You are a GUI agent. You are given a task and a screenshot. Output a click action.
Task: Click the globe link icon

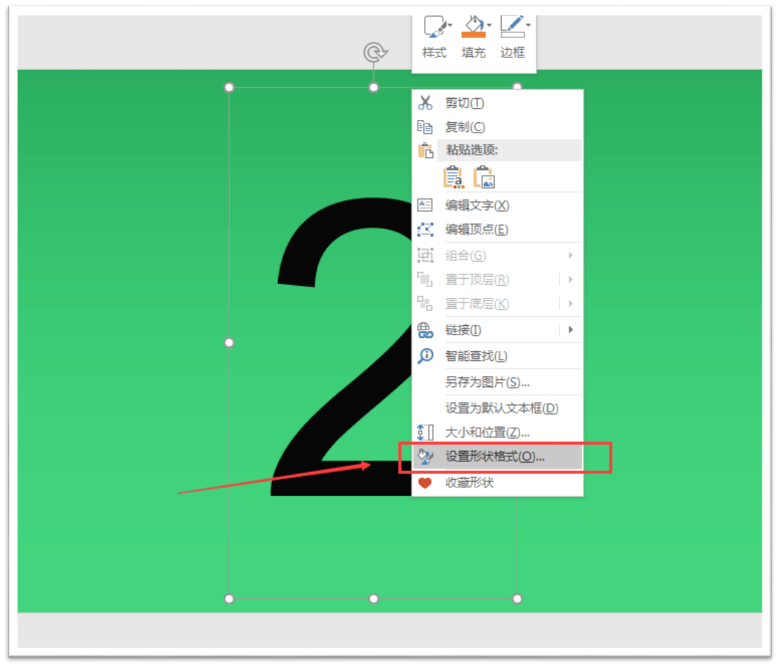coord(425,330)
